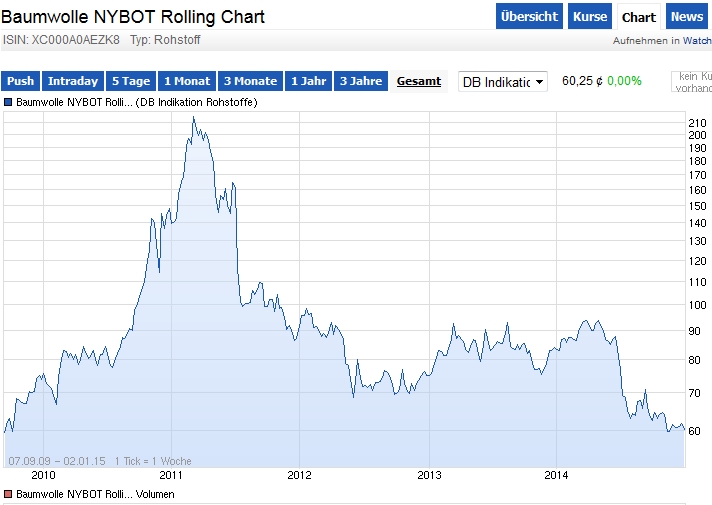Show the 3 Monate timeframe
This screenshot has height=505, width=712.
(x=250, y=81)
